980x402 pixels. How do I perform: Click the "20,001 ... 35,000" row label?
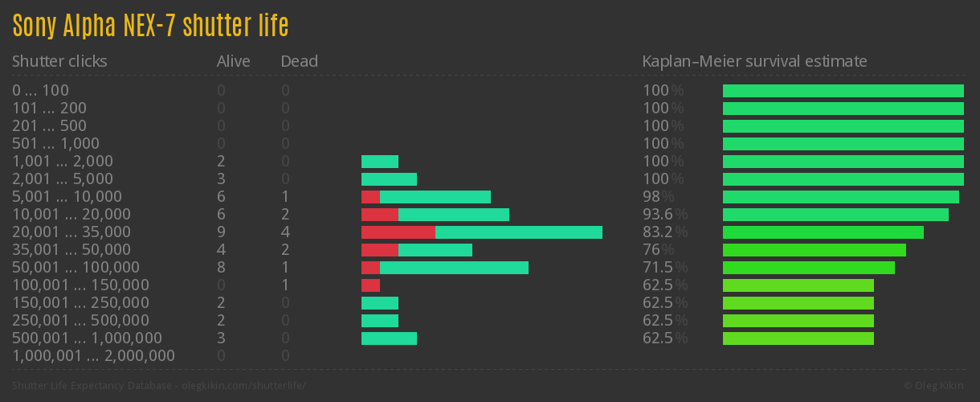[x=71, y=232]
